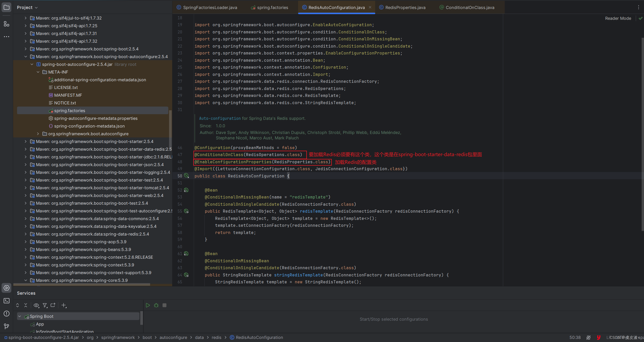The image size is (644, 342).
Task: Open the Terminal tool window icon
Action: point(6,301)
